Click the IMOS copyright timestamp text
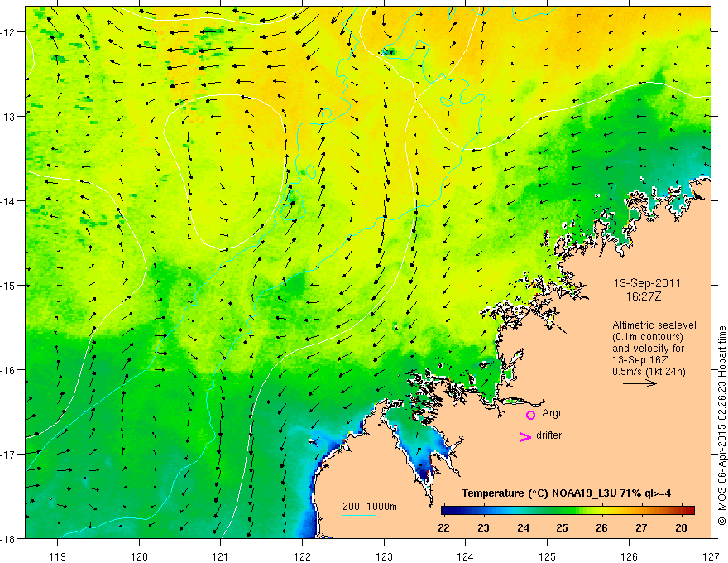This screenshot has height=563, width=728. (722, 426)
